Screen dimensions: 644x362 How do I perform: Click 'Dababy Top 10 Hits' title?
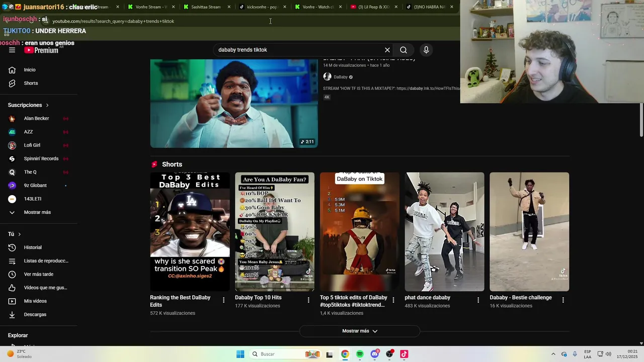click(258, 298)
